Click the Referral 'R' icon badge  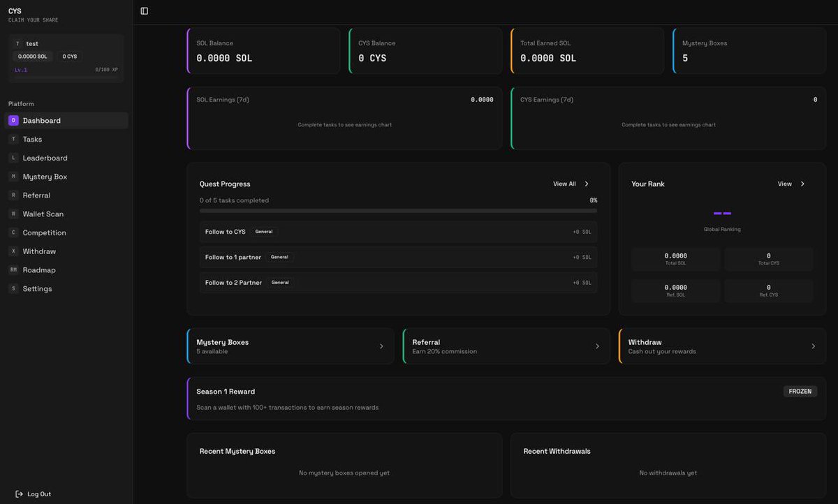pyautogui.click(x=13, y=195)
